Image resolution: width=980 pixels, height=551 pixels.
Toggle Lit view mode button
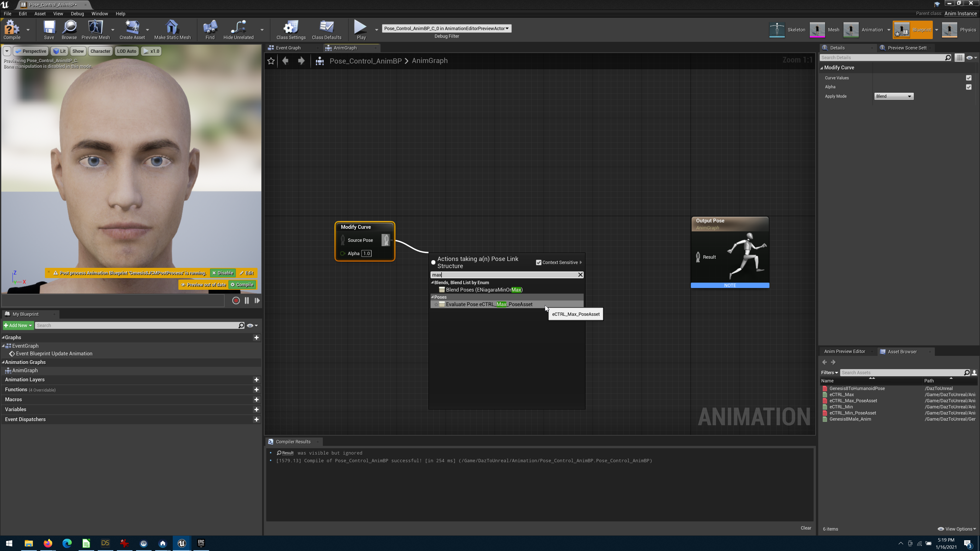pyautogui.click(x=59, y=51)
